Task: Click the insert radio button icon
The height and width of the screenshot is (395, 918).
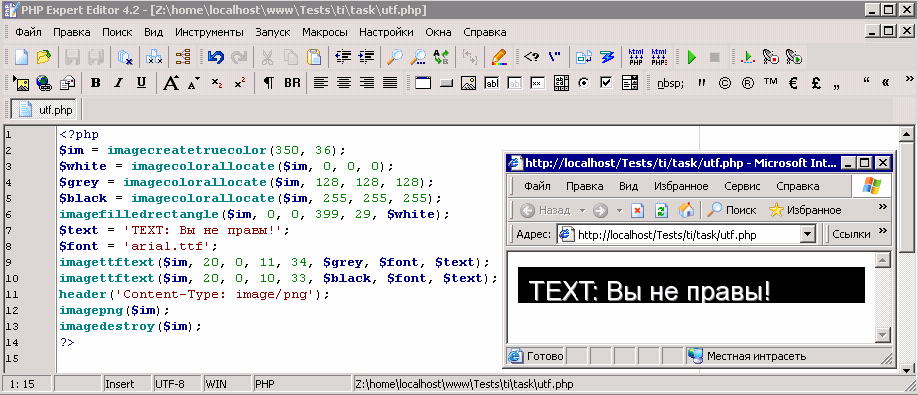Action: [x=584, y=83]
